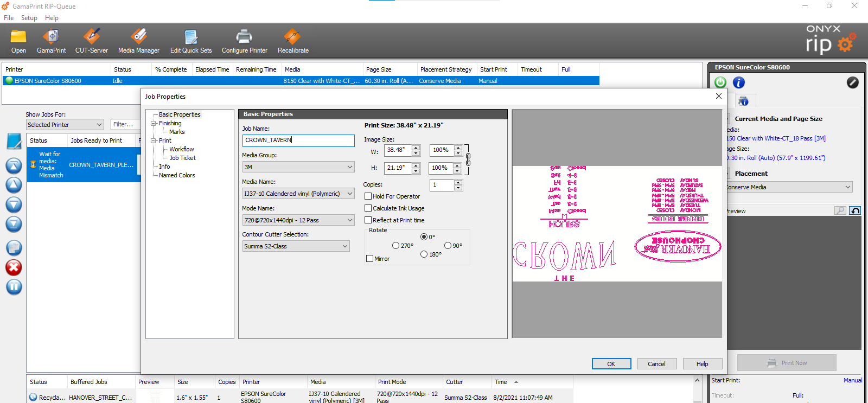
Task: Click the duplicate job icon
Action: 14,247
